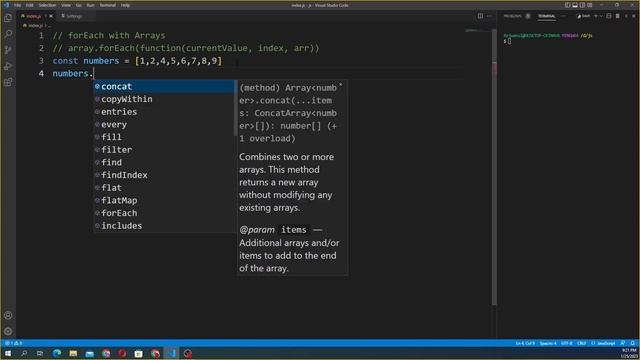Click the CRLF end-of-line status
Screen dimensions: 640x360
[x=582, y=343]
